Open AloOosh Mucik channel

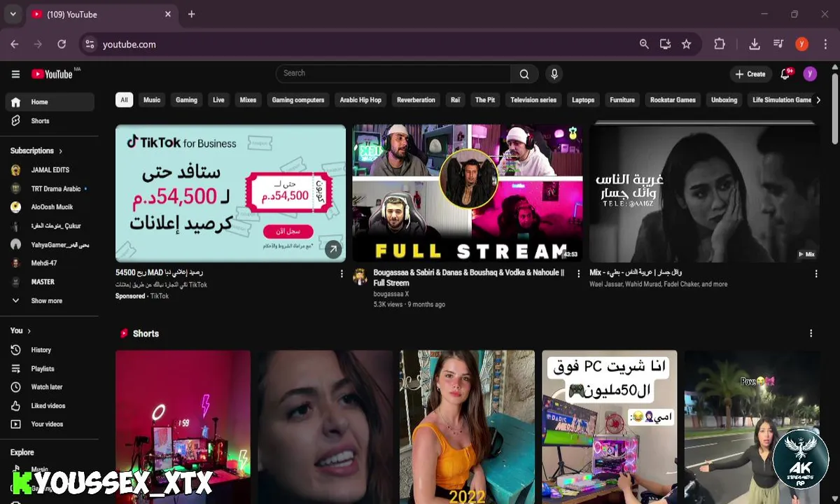pos(50,207)
